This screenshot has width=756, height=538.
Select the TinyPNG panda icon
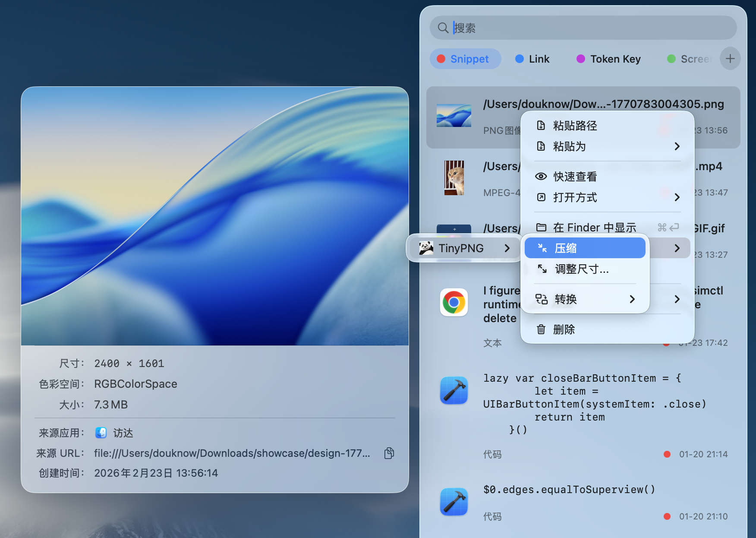426,248
